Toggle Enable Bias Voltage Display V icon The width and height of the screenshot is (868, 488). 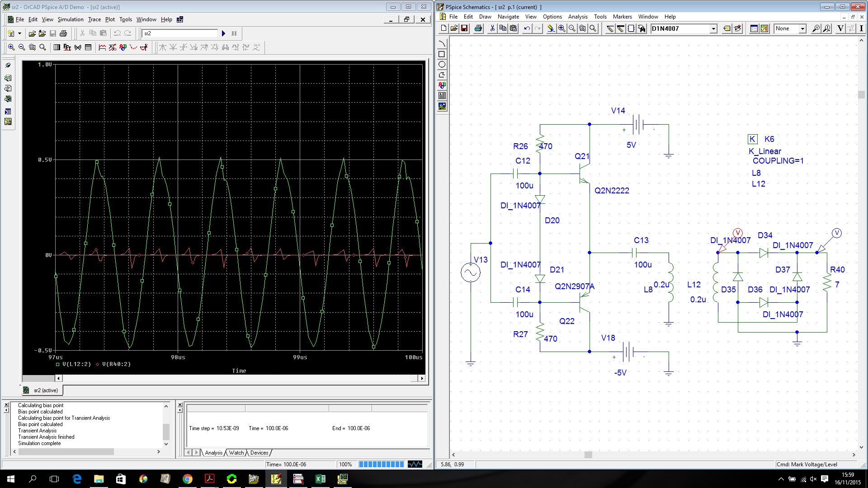[840, 28]
